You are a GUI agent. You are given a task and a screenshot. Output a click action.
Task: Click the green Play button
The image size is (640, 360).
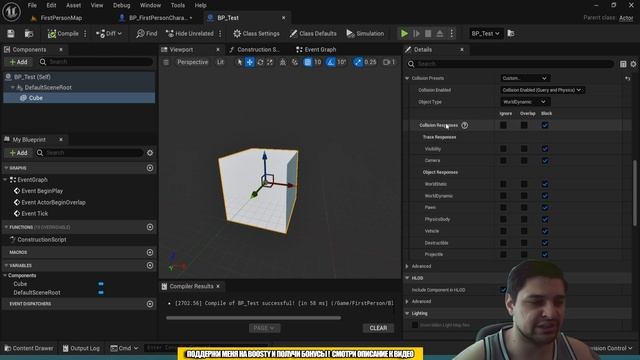[x=404, y=33]
